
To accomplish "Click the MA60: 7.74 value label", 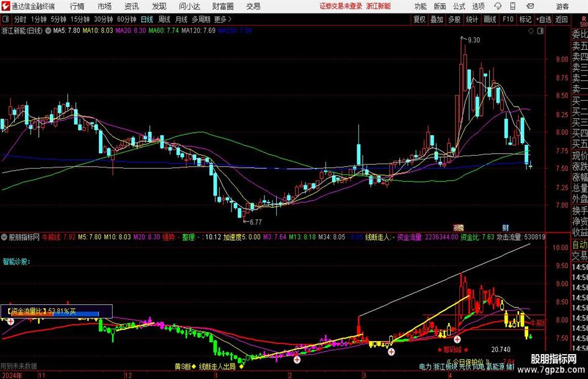I will [164, 30].
